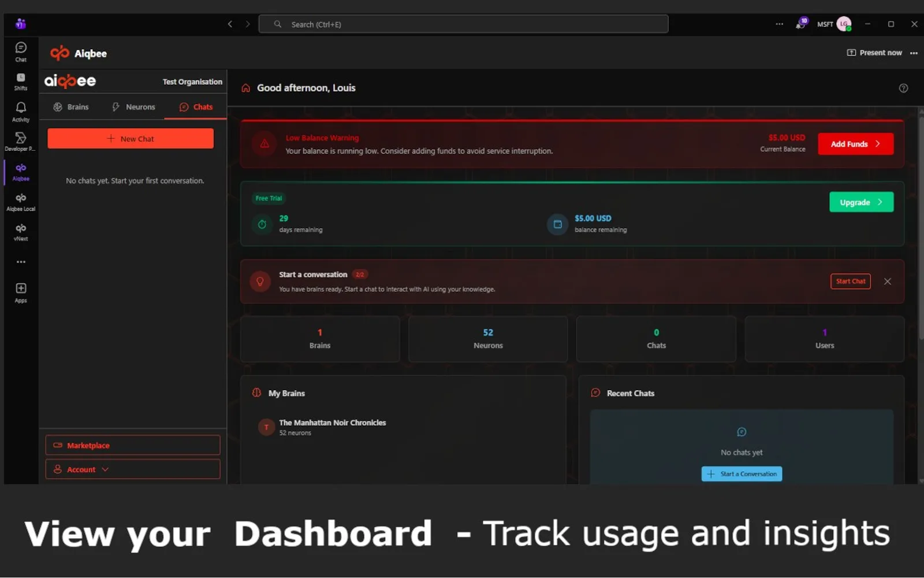Open vNext sidebar app

tap(21, 232)
